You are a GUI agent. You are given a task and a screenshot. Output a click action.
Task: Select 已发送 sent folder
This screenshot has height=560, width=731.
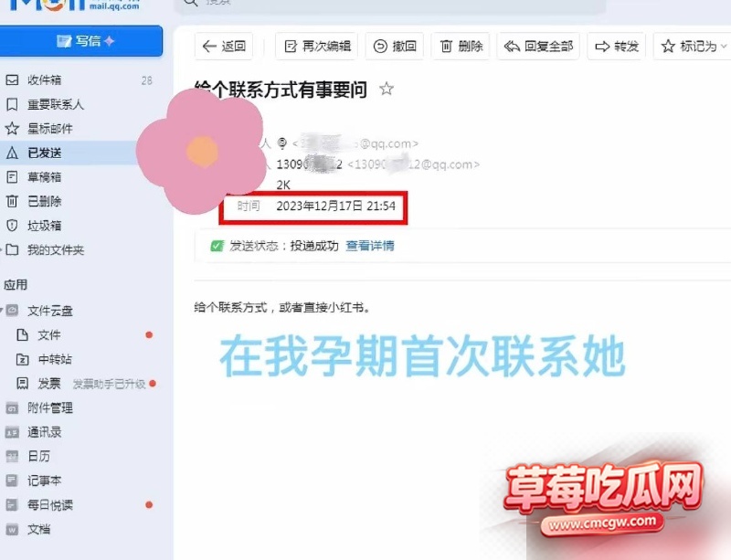[44, 153]
